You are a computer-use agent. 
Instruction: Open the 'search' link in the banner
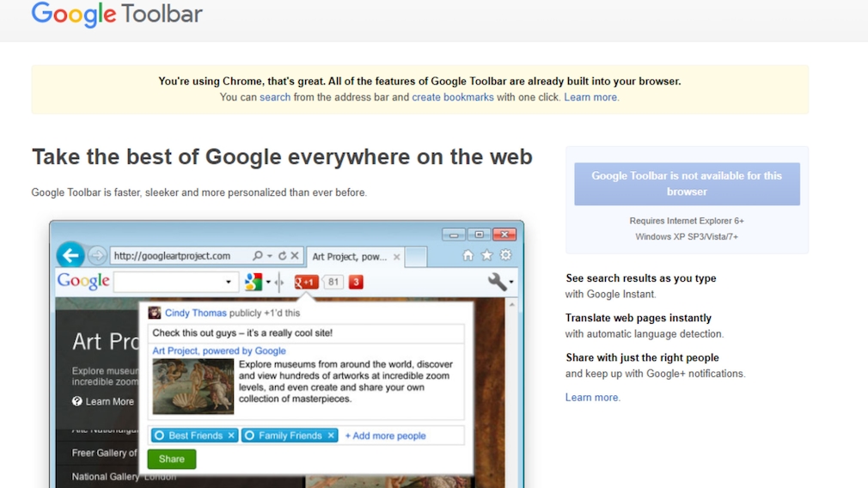pos(275,97)
